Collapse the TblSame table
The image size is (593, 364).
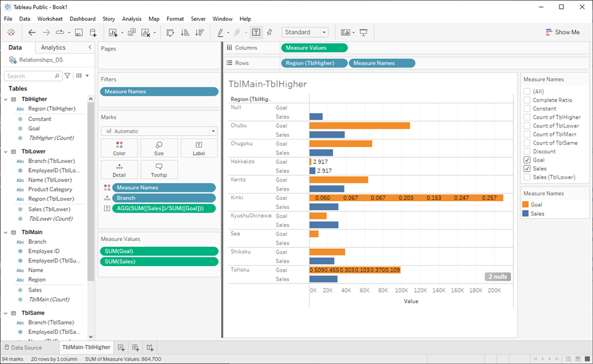(x=6, y=313)
